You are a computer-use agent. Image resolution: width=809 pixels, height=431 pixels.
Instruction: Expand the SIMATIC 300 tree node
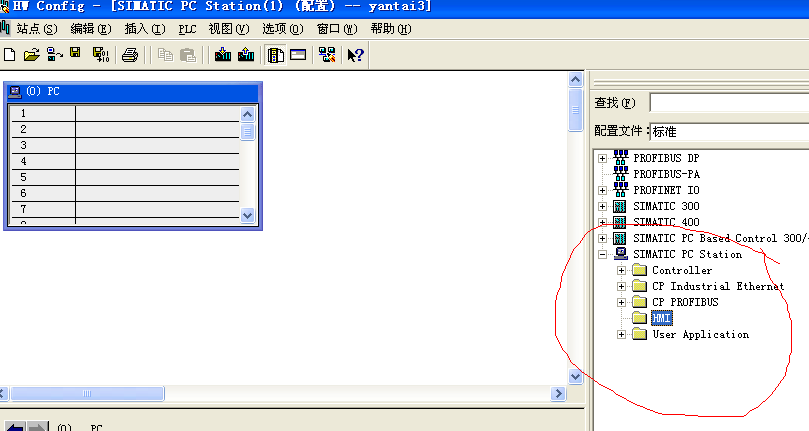[x=602, y=206]
